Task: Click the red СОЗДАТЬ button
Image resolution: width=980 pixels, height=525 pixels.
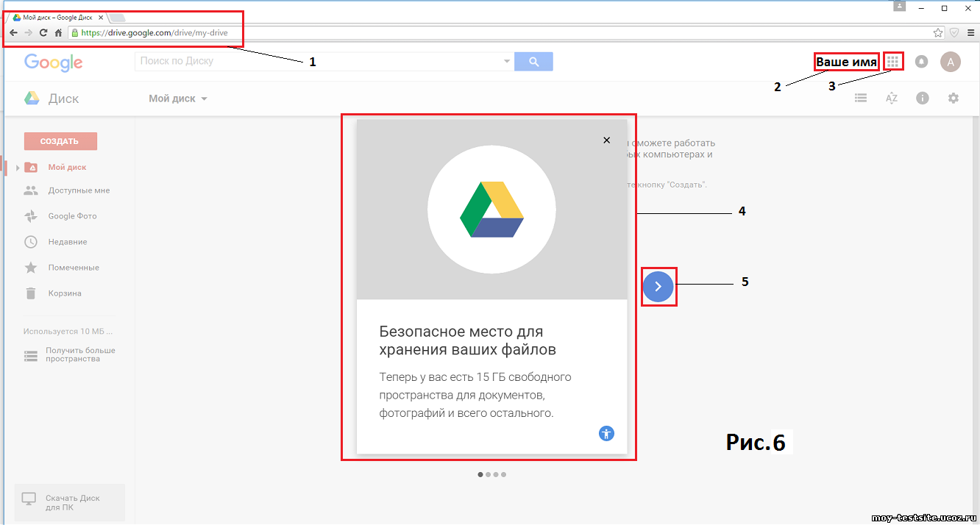Action: 60,141
